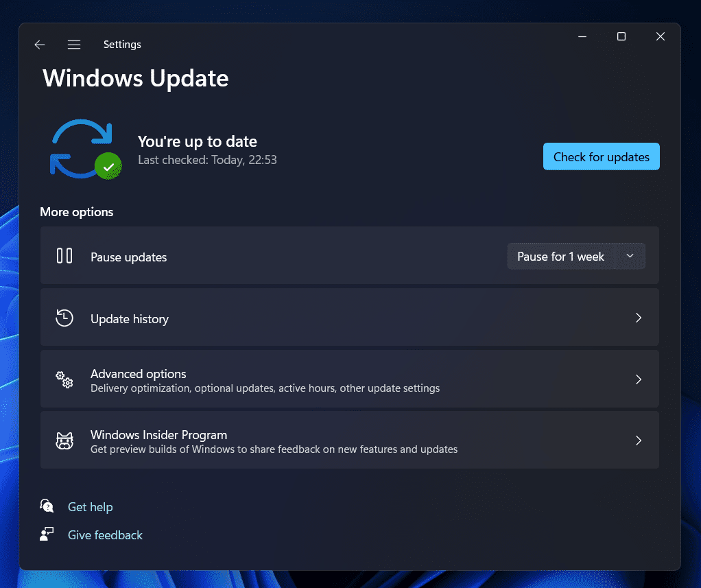Click the Give feedback icon

[47, 534]
